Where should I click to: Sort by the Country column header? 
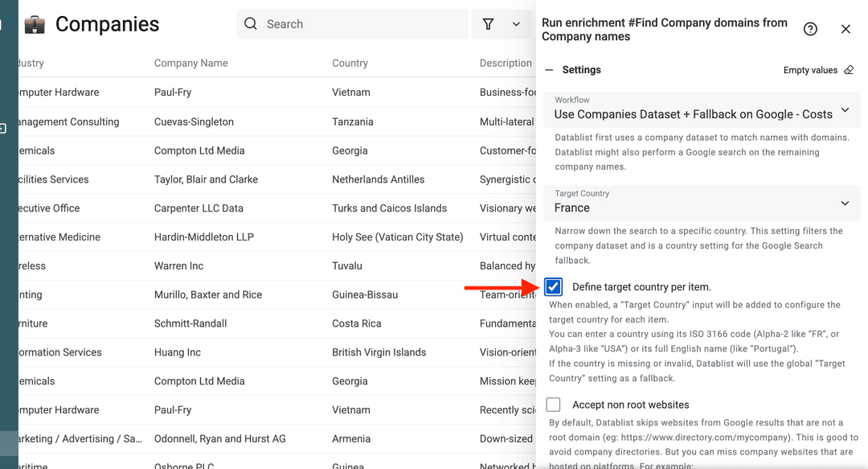point(350,63)
